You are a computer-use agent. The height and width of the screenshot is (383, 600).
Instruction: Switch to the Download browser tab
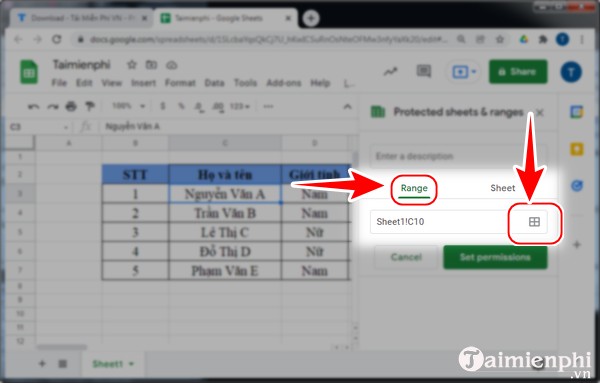[82, 18]
